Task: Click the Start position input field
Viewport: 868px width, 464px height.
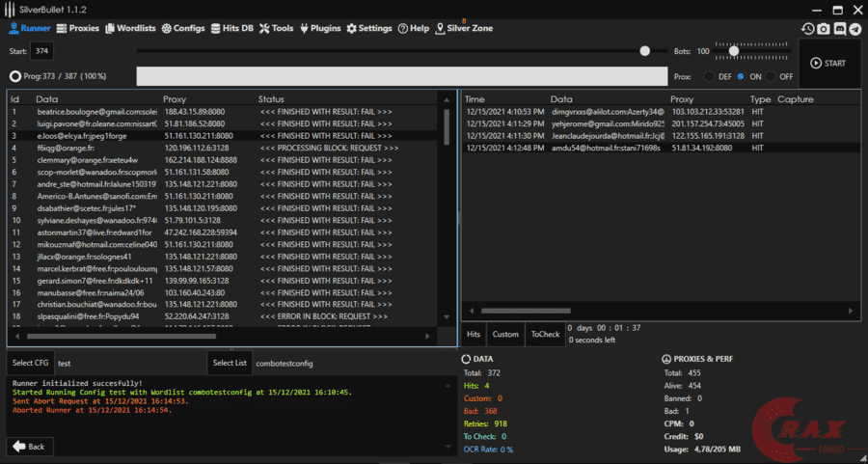Action: [41, 50]
